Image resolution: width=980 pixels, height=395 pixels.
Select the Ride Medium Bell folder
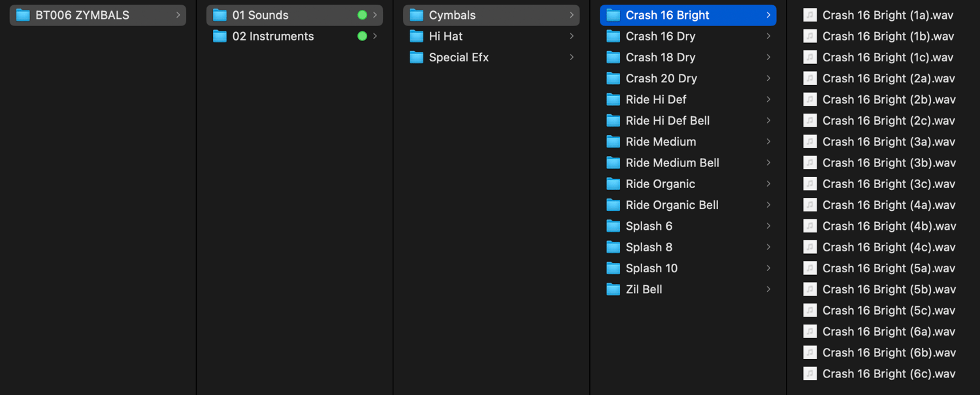672,163
